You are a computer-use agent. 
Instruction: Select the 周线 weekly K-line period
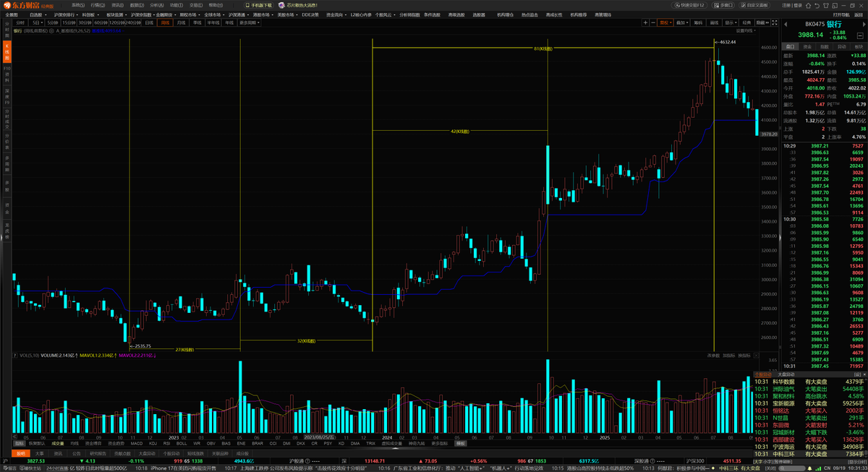[166, 22]
